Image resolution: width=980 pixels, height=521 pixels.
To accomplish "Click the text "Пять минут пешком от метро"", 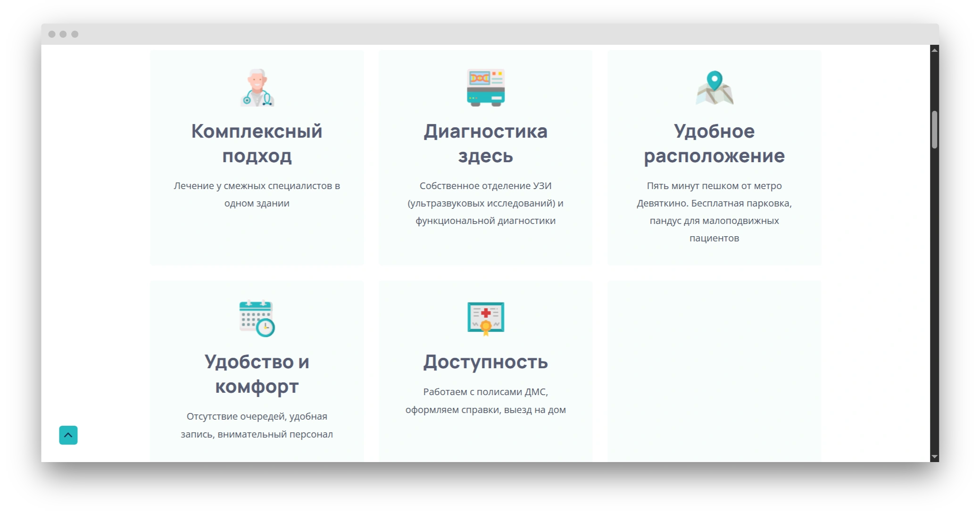I will [714, 186].
